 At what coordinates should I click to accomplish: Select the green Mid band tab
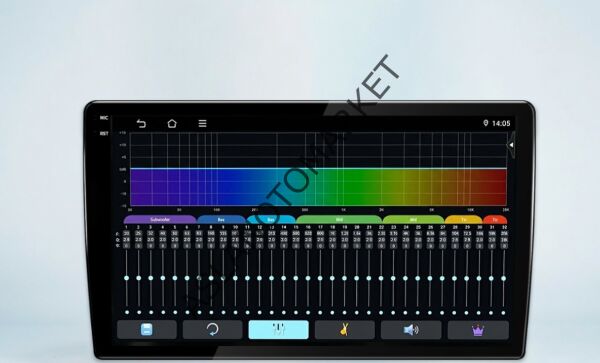339,220
